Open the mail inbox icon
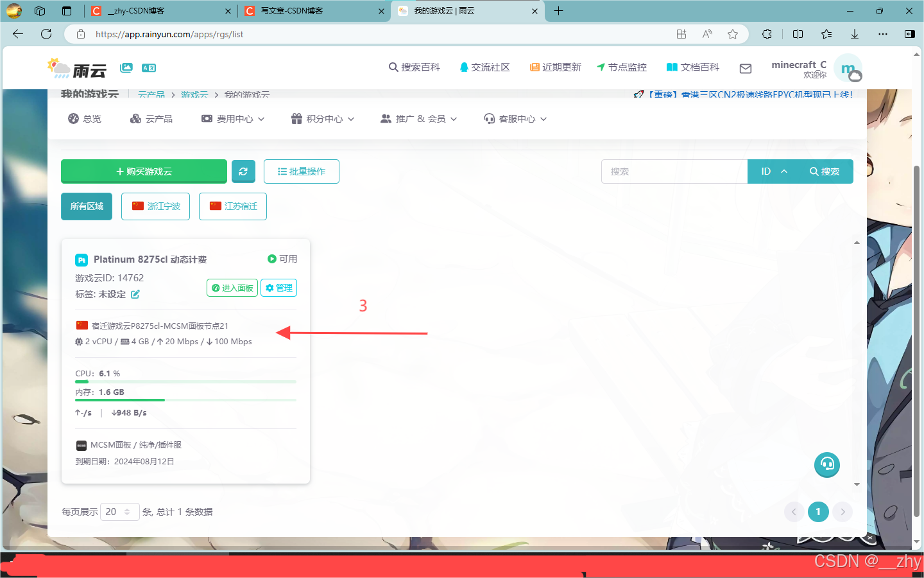This screenshot has height=578, width=924. [746, 68]
